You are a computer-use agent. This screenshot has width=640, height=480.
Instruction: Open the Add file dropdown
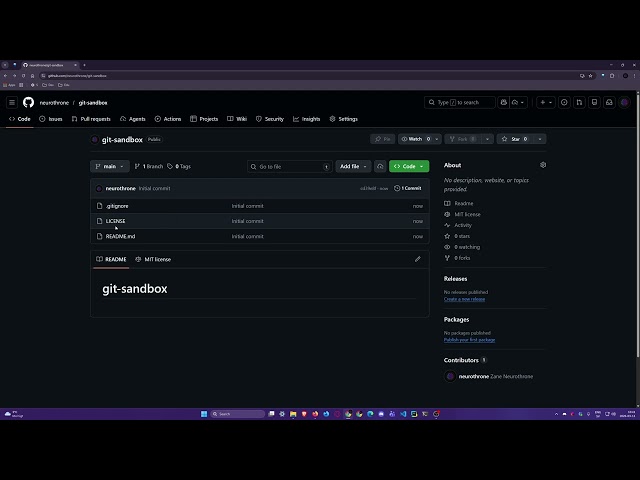[x=353, y=167]
